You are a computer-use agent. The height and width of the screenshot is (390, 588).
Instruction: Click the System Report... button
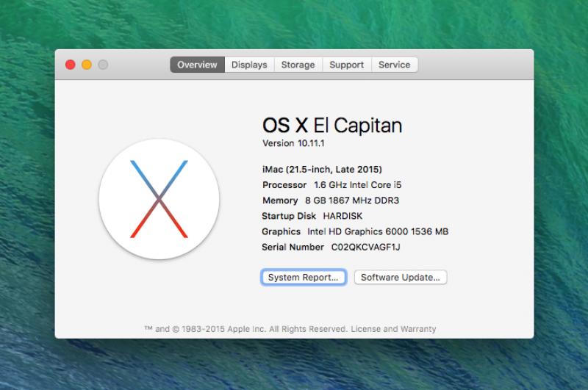tap(304, 277)
